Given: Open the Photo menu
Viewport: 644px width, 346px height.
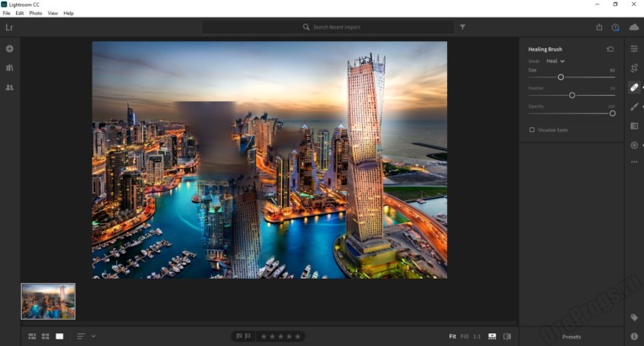Looking at the screenshot, I should (35, 13).
